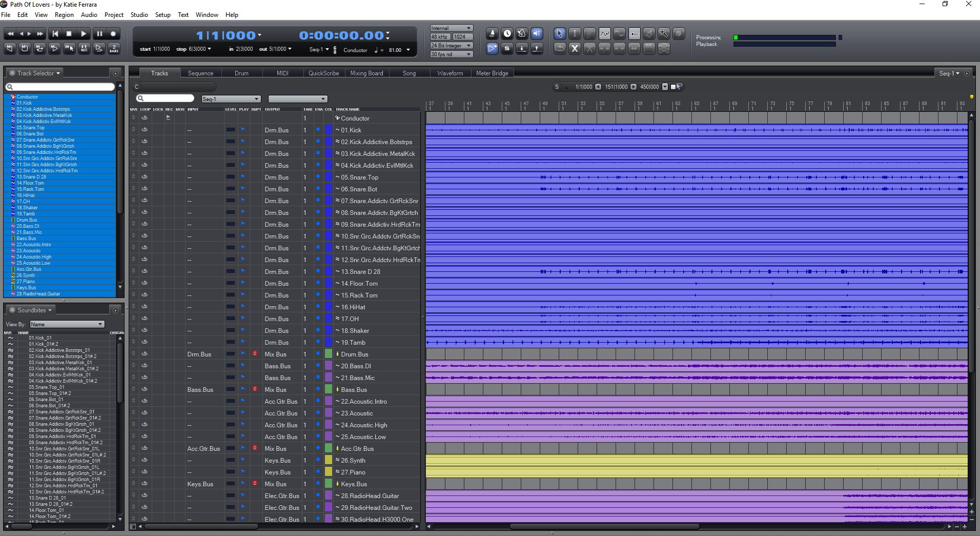Click the Keys.Bus output of 27.Piano
This screenshot has height=536, width=980.
[277, 472]
